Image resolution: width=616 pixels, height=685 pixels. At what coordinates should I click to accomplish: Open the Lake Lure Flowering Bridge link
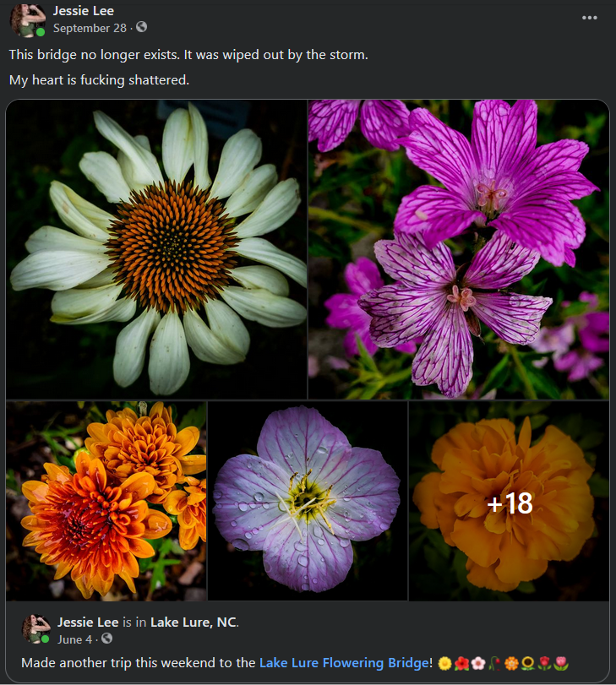pos(344,663)
